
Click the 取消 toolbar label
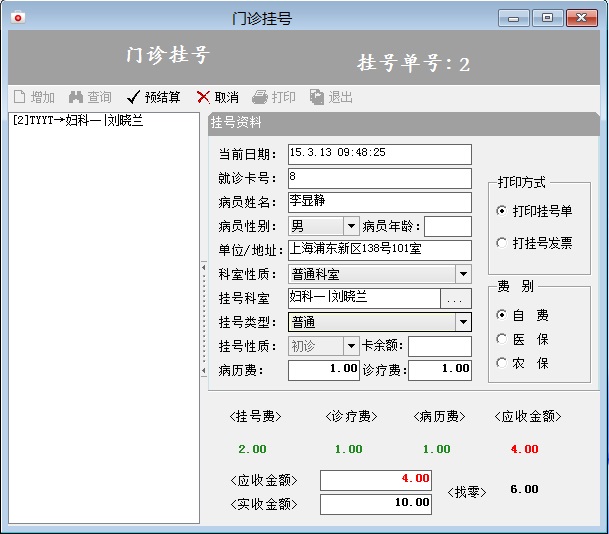pyautogui.click(x=226, y=97)
